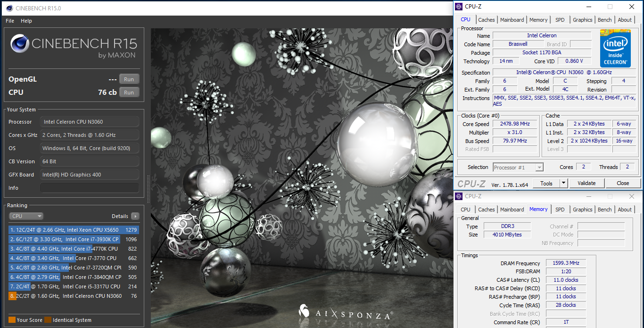
Task: Click the Cinebench app icon in the title bar
Action: click(x=9, y=8)
